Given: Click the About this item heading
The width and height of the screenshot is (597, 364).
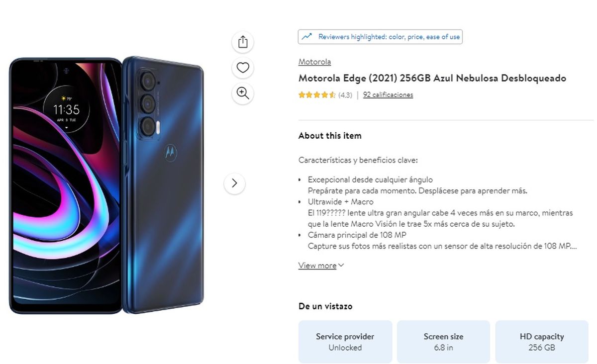Looking at the screenshot, I should (330, 136).
